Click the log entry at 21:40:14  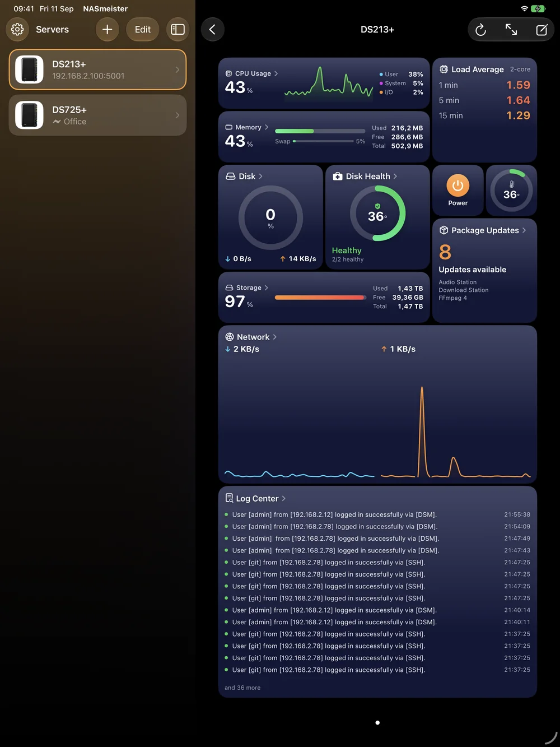coord(377,610)
